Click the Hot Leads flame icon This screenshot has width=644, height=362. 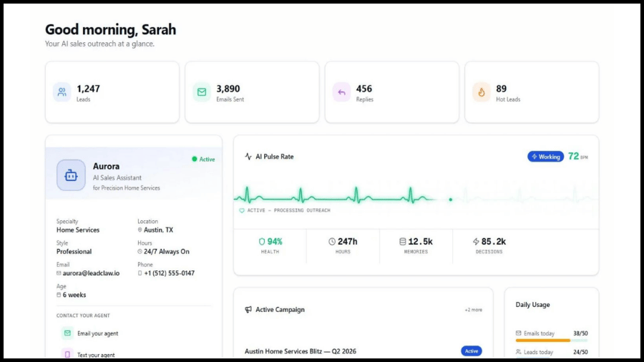(x=482, y=92)
